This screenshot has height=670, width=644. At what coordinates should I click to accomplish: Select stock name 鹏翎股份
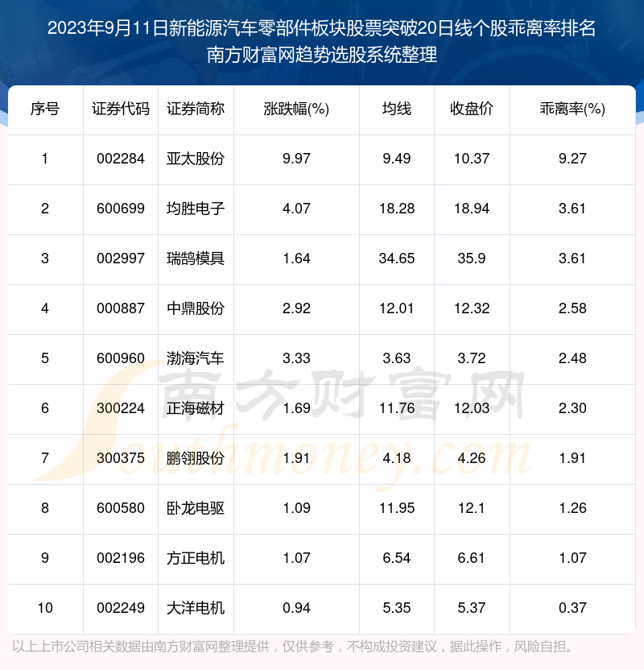(x=196, y=458)
